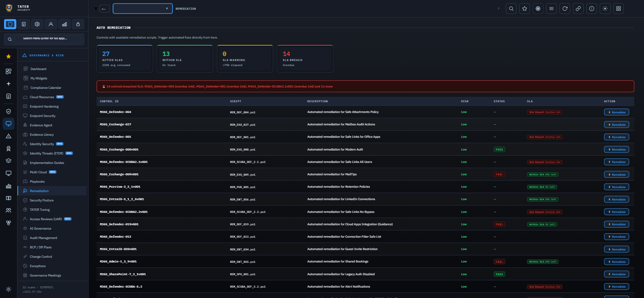Click Remediate for M365_Purview-3_3_1v001
Image resolution: width=644 pixels, height=298 pixels.
[x=616, y=187]
